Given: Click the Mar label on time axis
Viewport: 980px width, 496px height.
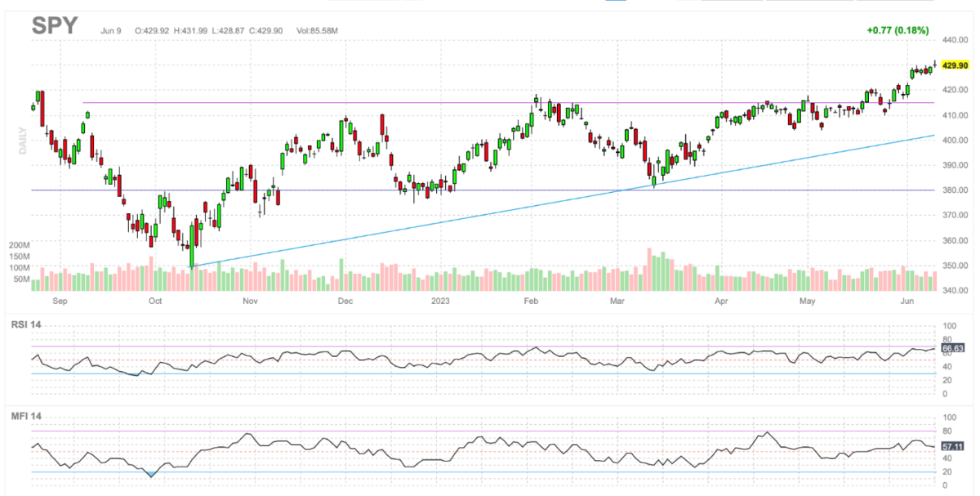Looking at the screenshot, I should pos(618,302).
